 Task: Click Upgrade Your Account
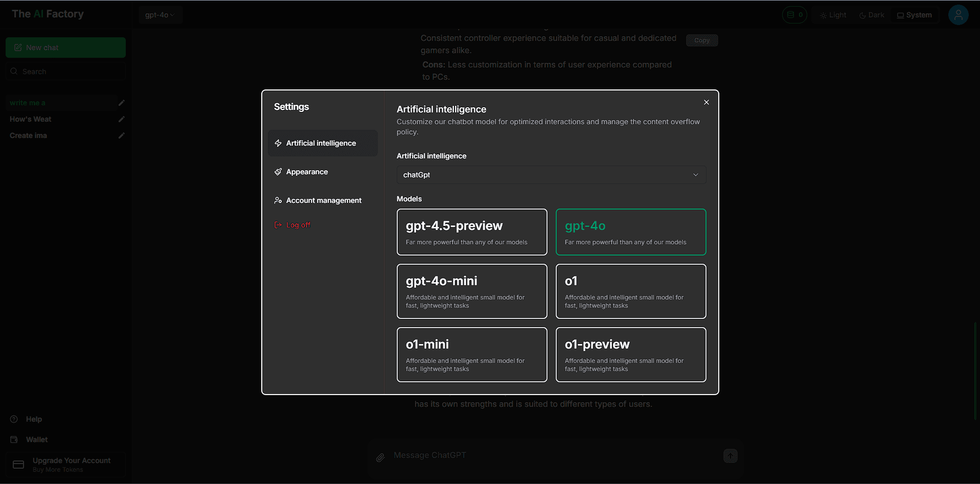[x=65, y=465]
